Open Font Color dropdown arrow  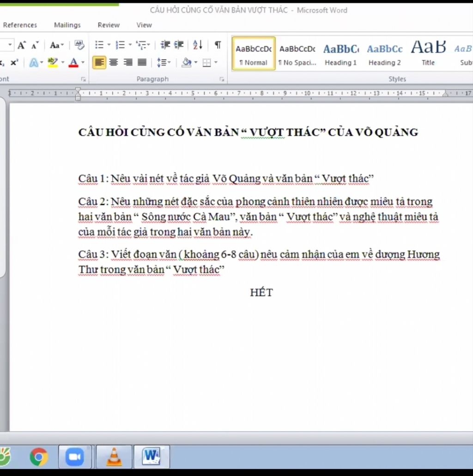click(83, 62)
